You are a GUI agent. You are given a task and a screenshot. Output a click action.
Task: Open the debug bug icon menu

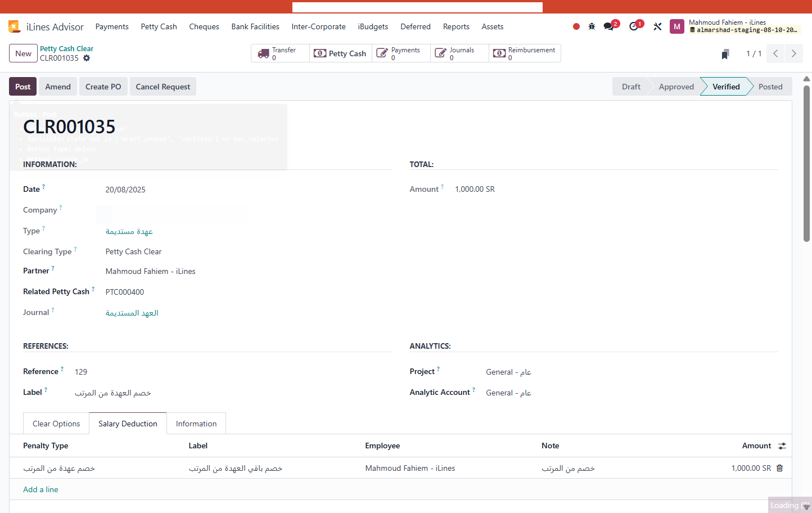(592, 26)
